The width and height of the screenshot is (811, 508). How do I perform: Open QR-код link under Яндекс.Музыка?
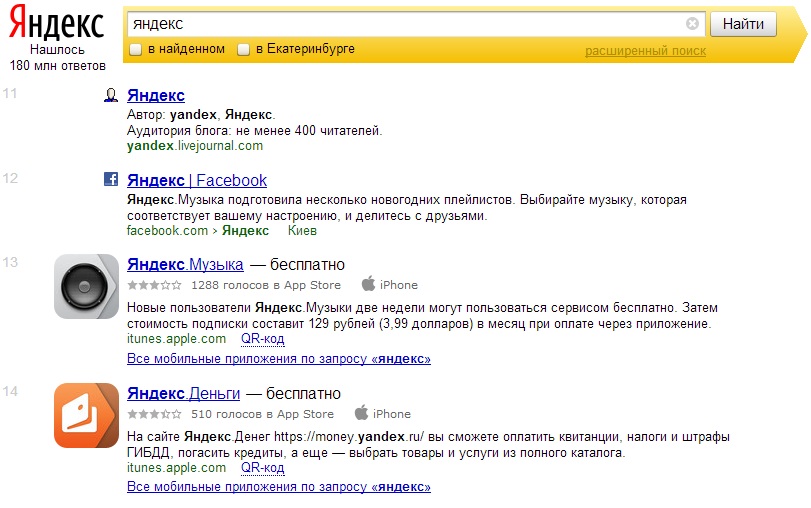click(x=262, y=339)
